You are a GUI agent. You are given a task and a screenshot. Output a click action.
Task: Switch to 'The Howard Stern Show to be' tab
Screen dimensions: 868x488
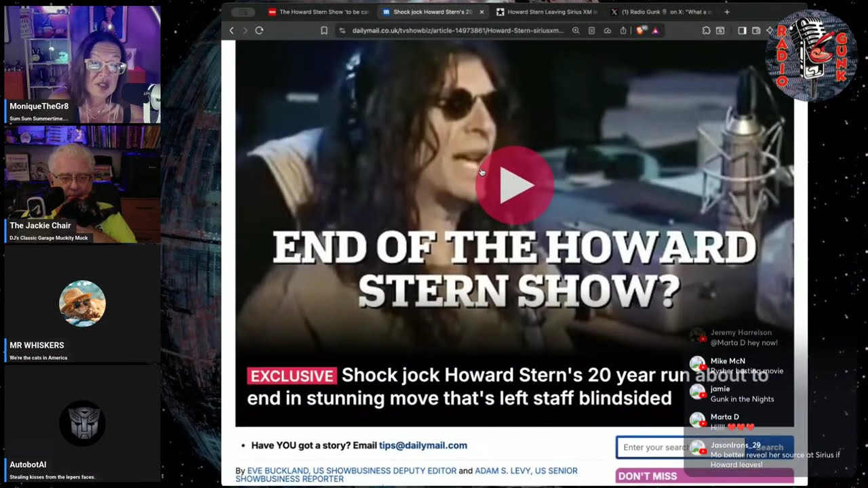pyautogui.click(x=319, y=12)
